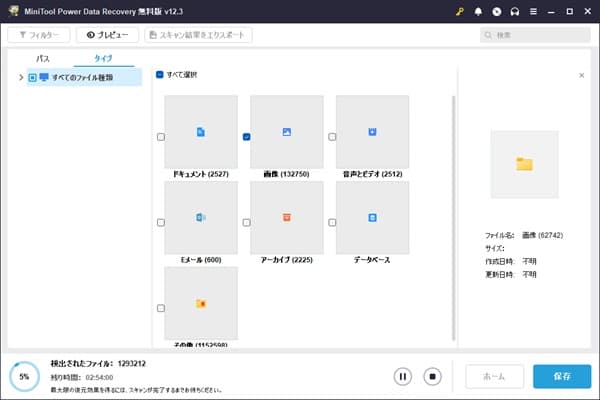
Task: Select the アーカイブ (2225) label
Action: pyautogui.click(x=287, y=260)
